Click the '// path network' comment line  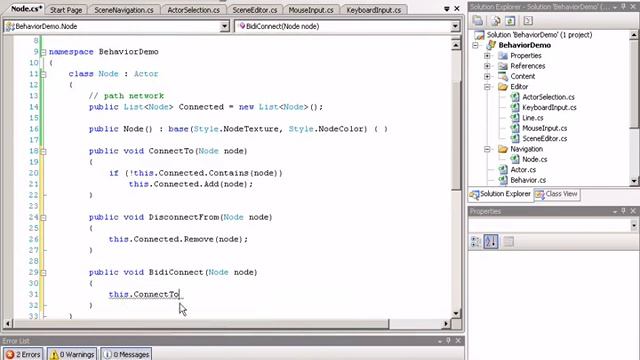pos(126,96)
